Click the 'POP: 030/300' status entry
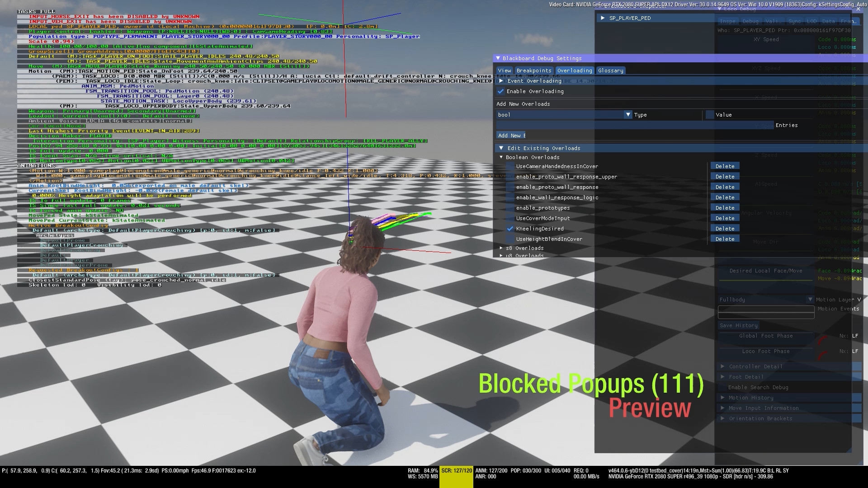This screenshot has width=868, height=488. click(x=526, y=471)
